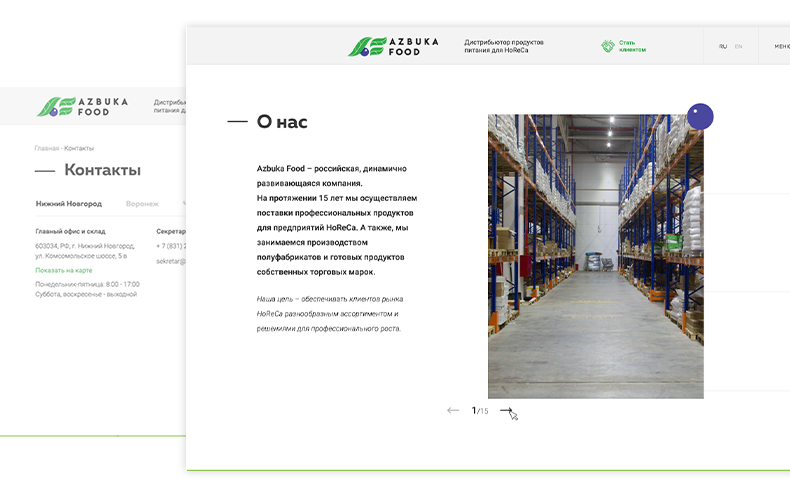Open the Стать клиентом link

pyautogui.click(x=632, y=46)
